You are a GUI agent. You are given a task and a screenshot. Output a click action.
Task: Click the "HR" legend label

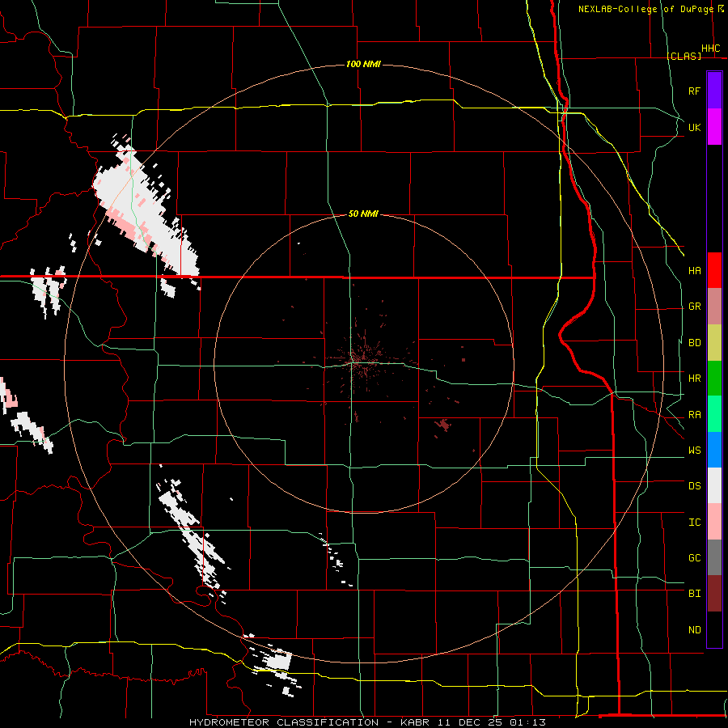(x=694, y=379)
